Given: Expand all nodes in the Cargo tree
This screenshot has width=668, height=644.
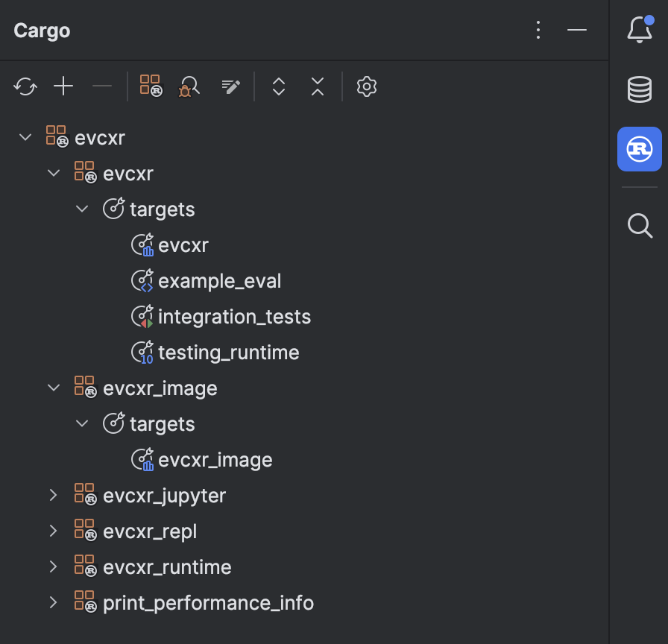Looking at the screenshot, I should point(278,86).
